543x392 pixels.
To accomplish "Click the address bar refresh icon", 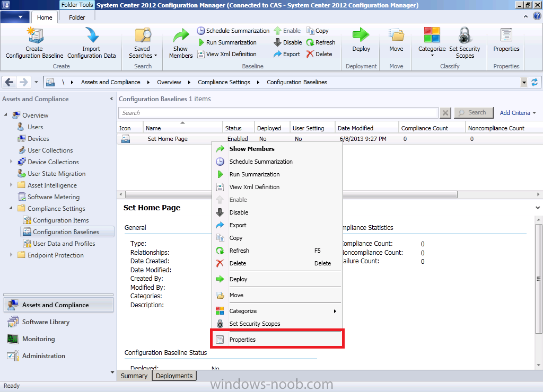I will 535,82.
